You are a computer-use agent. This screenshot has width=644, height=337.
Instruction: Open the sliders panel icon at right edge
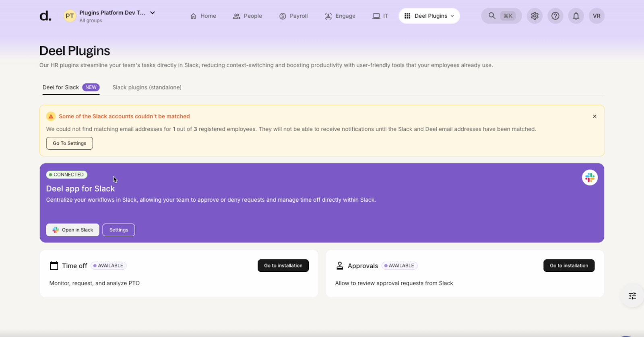click(x=632, y=296)
